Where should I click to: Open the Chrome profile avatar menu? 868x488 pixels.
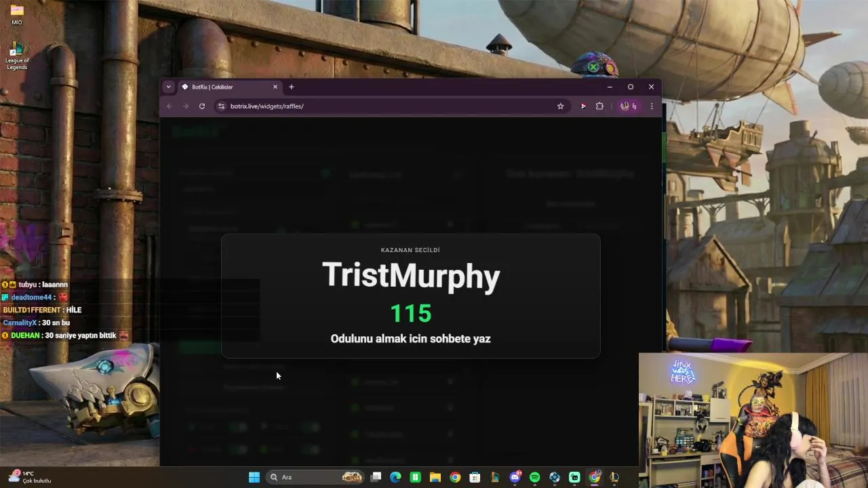point(629,106)
